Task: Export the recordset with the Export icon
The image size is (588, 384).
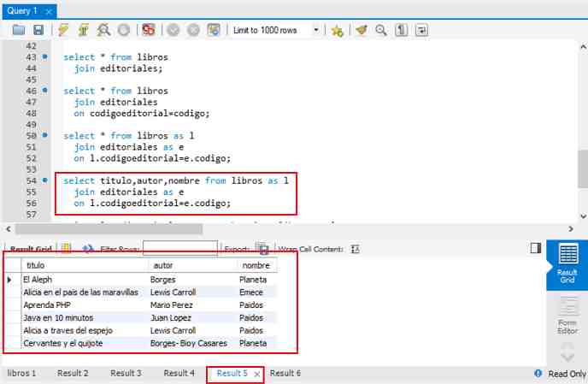Action: (262, 249)
